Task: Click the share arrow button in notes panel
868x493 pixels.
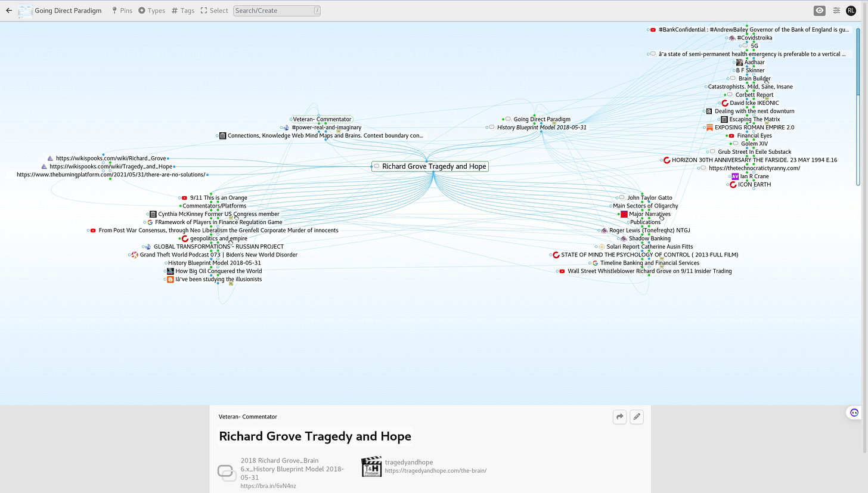Action: pyautogui.click(x=620, y=417)
